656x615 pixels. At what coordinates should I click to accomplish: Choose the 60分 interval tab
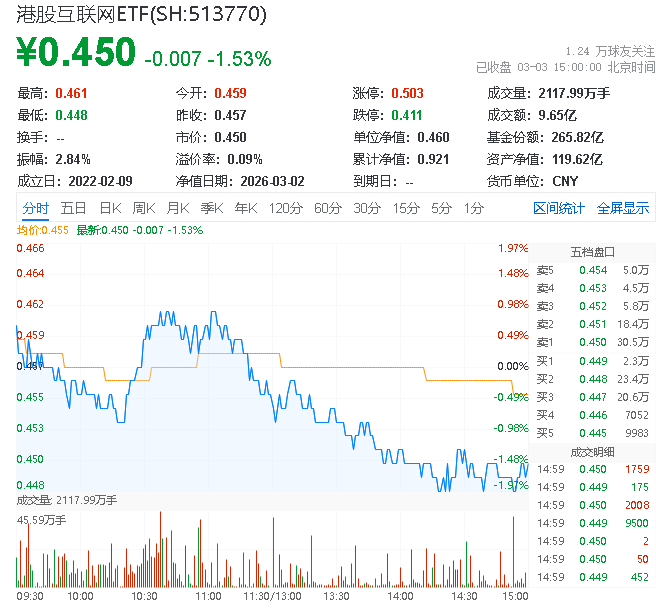(x=328, y=208)
